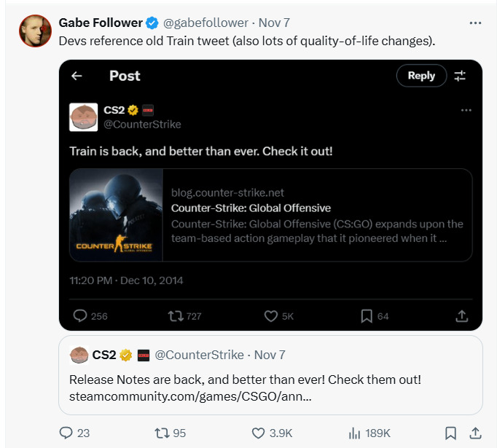Like Gabe Follower's tweet via the heart icon
497x448 pixels.
click(x=258, y=433)
